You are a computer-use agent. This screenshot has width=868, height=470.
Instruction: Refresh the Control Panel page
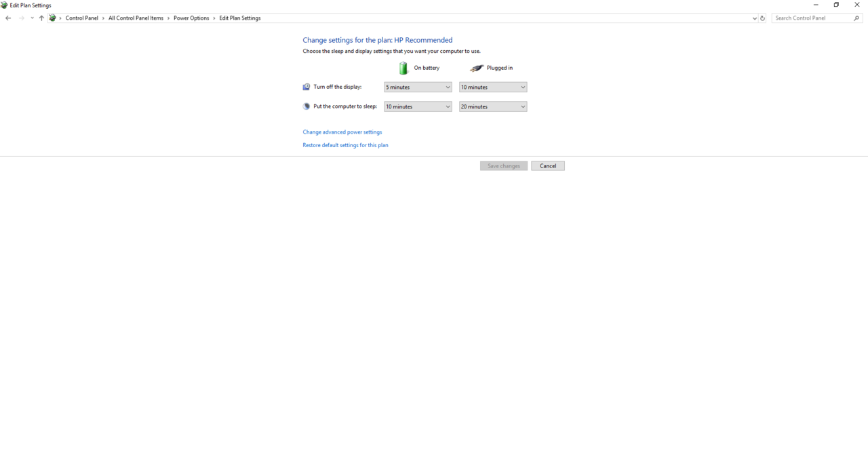(762, 18)
